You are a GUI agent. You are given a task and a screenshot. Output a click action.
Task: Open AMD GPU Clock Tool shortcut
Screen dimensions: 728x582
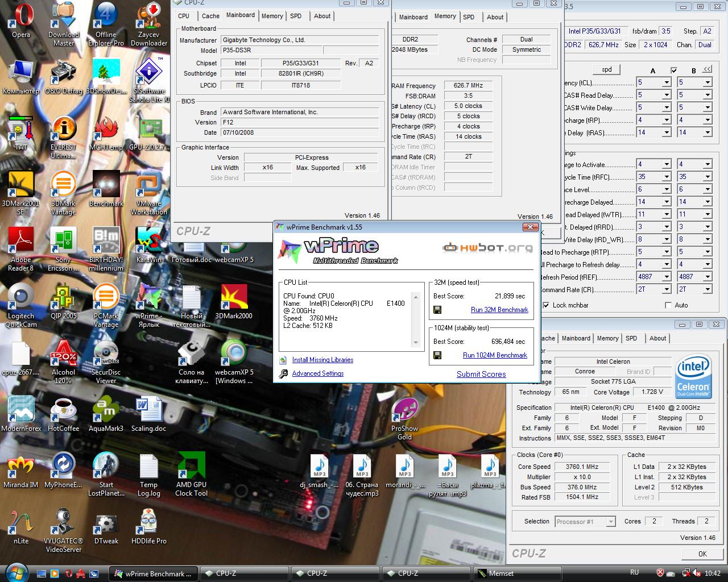point(191,475)
